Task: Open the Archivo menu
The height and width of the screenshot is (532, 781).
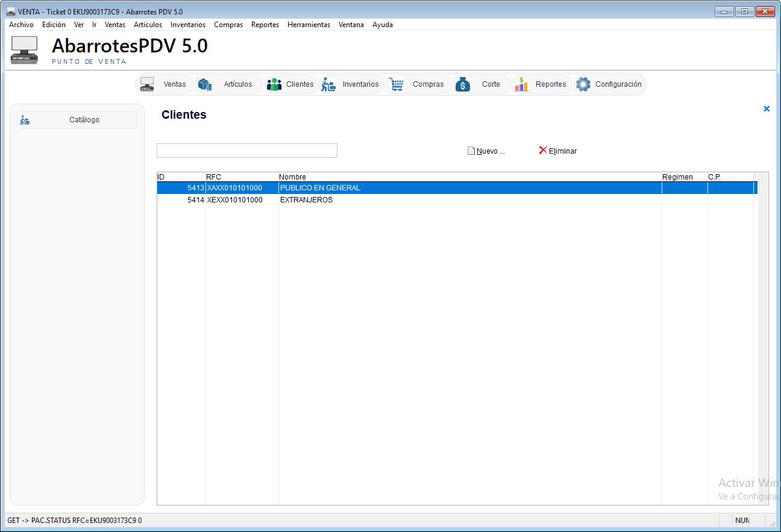Action: [x=22, y=25]
